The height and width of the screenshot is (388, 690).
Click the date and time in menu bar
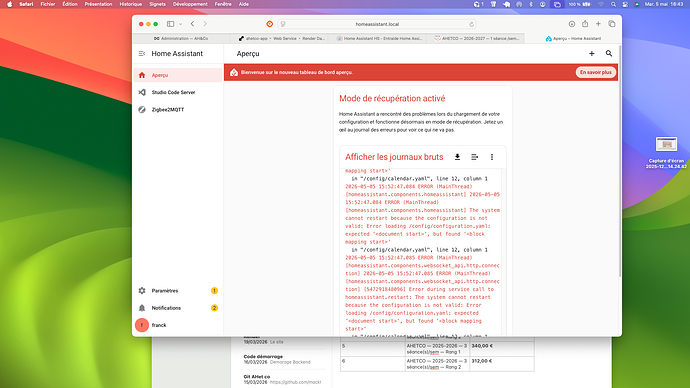[664, 4]
